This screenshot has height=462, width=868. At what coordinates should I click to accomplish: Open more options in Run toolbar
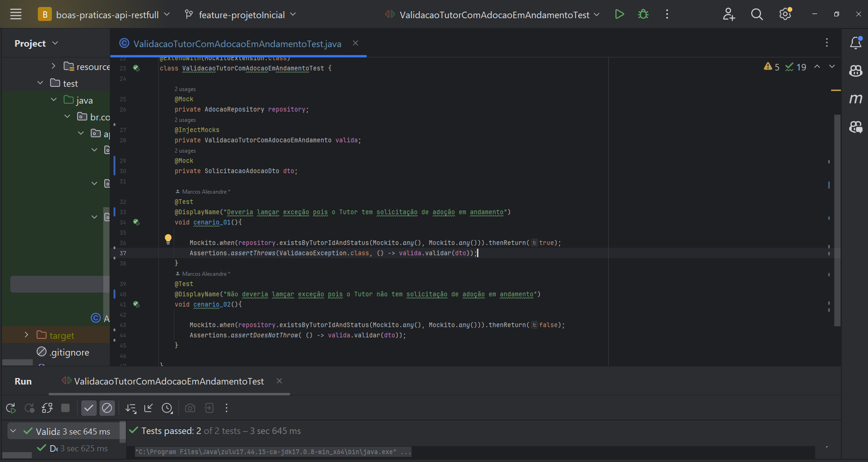point(227,408)
